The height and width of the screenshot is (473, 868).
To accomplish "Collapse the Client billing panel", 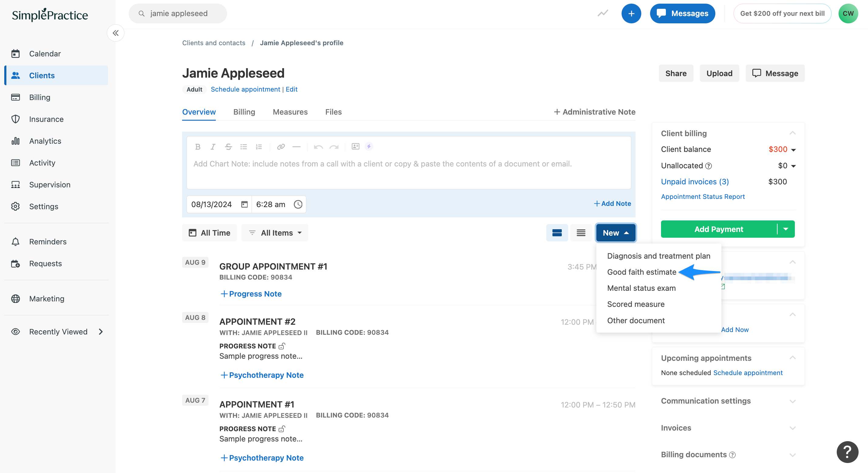I will tap(792, 133).
